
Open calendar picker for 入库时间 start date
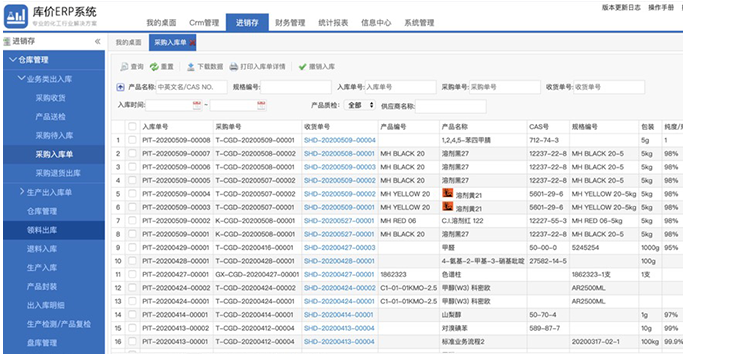click(x=197, y=106)
